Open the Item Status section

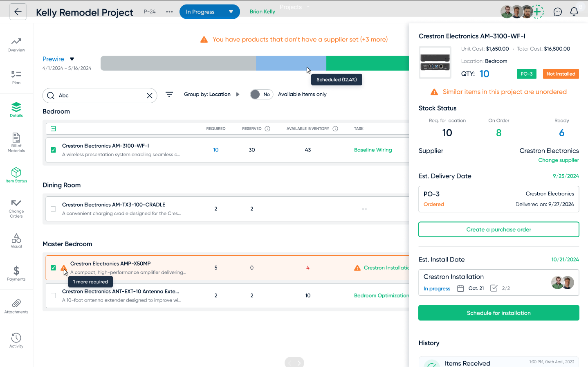[16, 175]
